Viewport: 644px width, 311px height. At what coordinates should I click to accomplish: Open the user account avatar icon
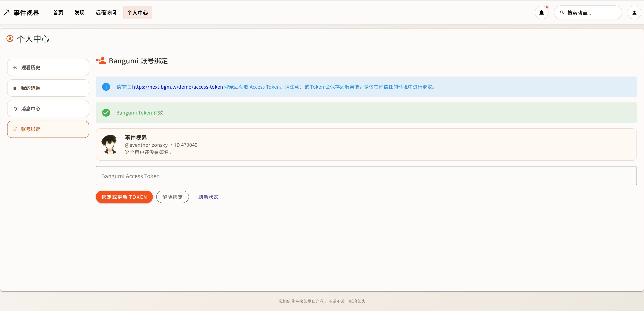[634, 13]
